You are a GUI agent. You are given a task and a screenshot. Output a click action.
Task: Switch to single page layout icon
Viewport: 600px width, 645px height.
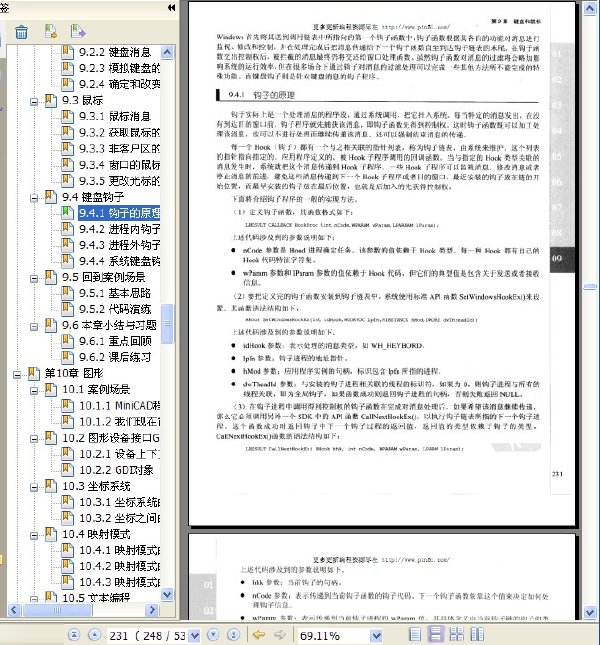click(415, 635)
